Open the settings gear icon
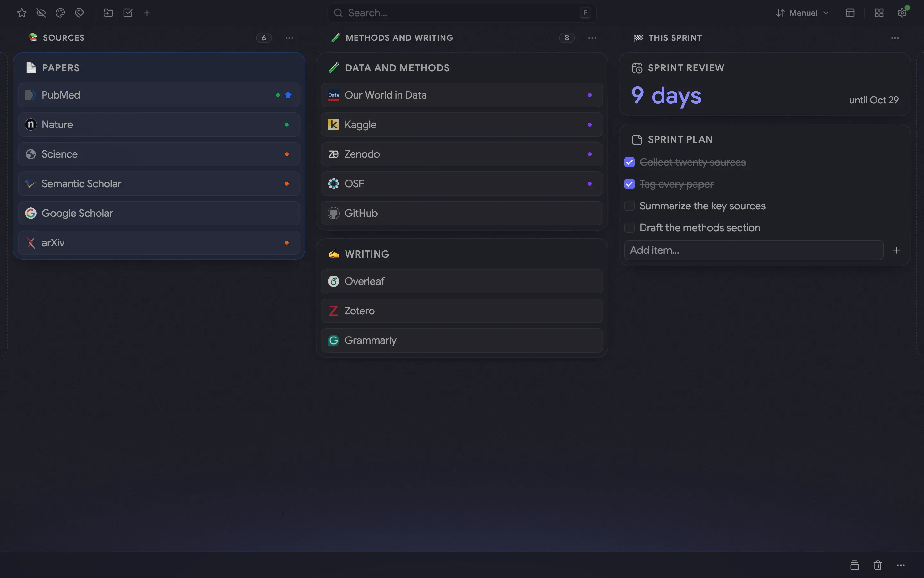 pos(902,13)
